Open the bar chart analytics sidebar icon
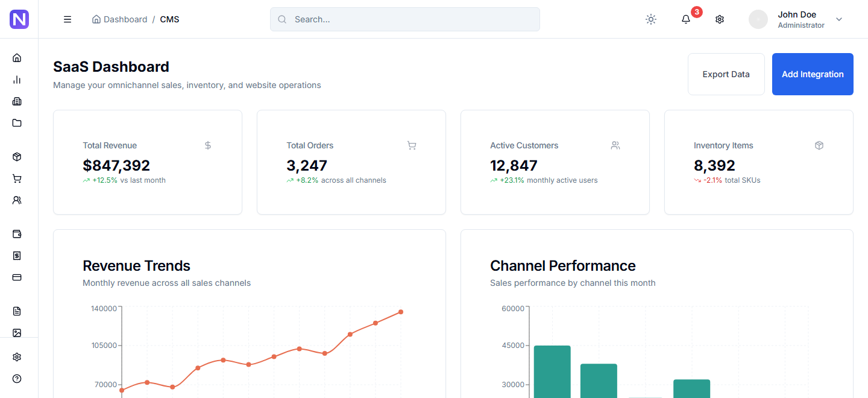The width and height of the screenshot is (868, 398). (17, 80)
